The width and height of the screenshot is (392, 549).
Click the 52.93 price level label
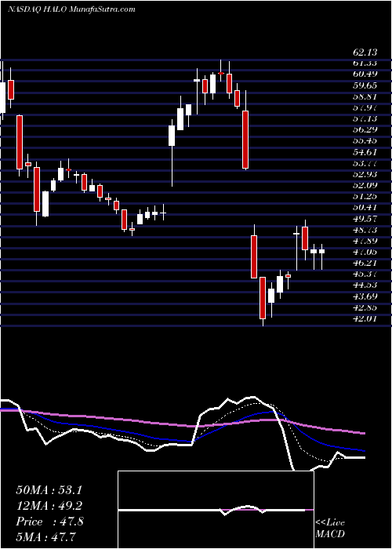tap(365, 174)
